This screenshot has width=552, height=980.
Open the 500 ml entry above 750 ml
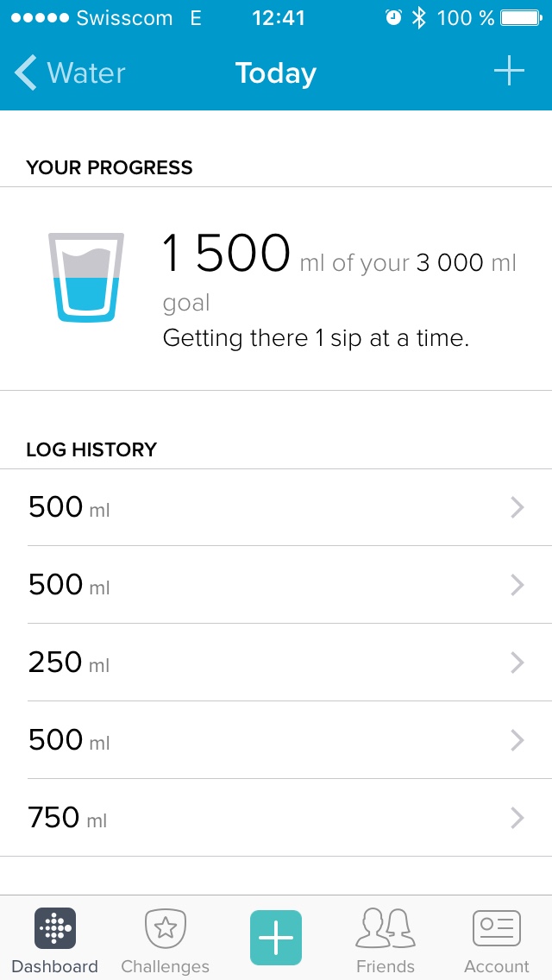tap(276, 740)
